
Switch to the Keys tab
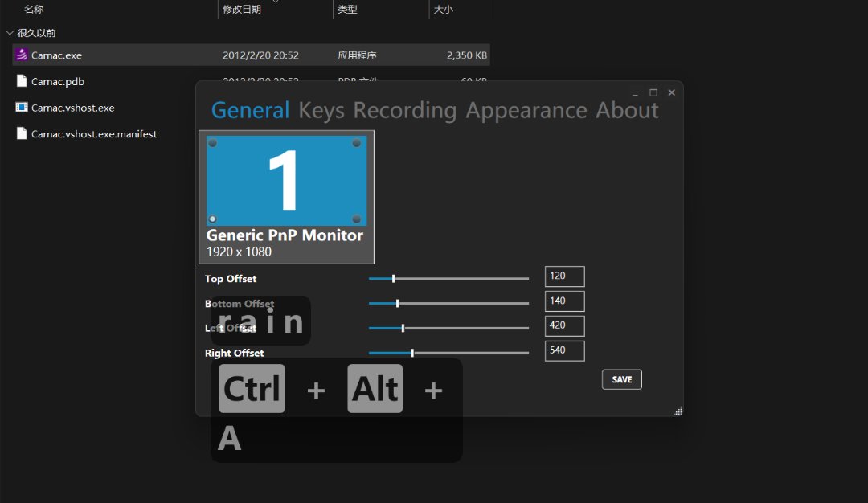[321, 110]
